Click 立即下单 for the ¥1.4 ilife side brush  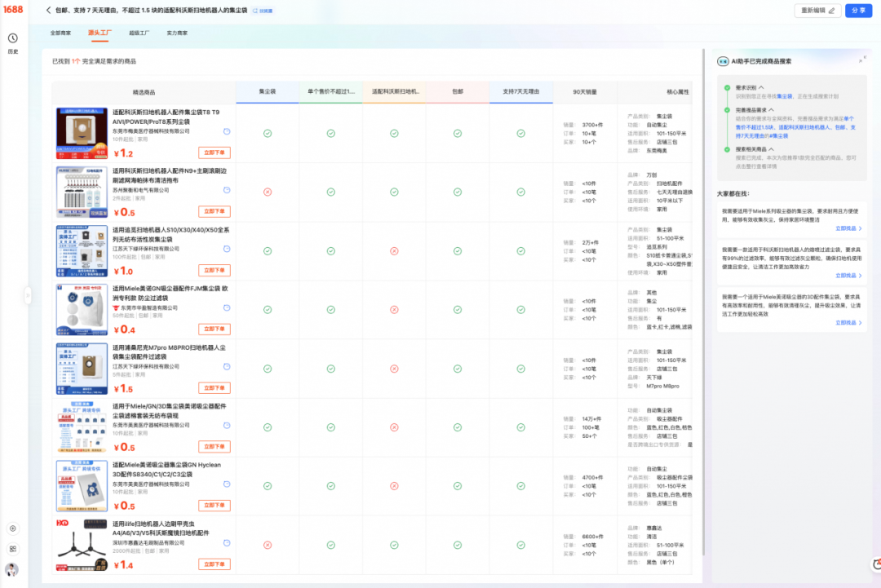tap(214, 564)
